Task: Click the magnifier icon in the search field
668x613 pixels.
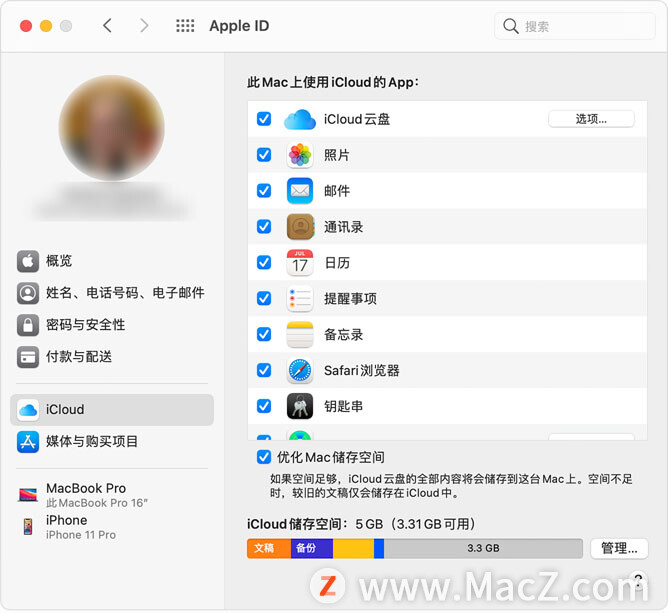Action: click(x=510, y=26)
